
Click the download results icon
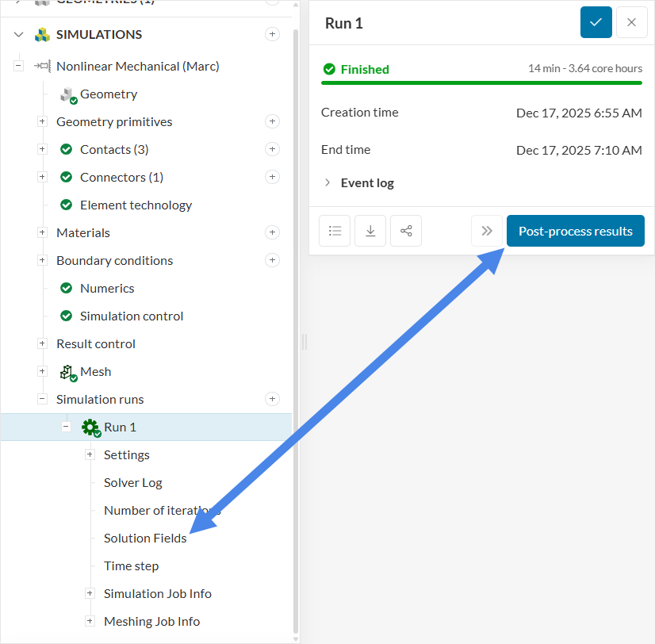[x=370, y=231]
